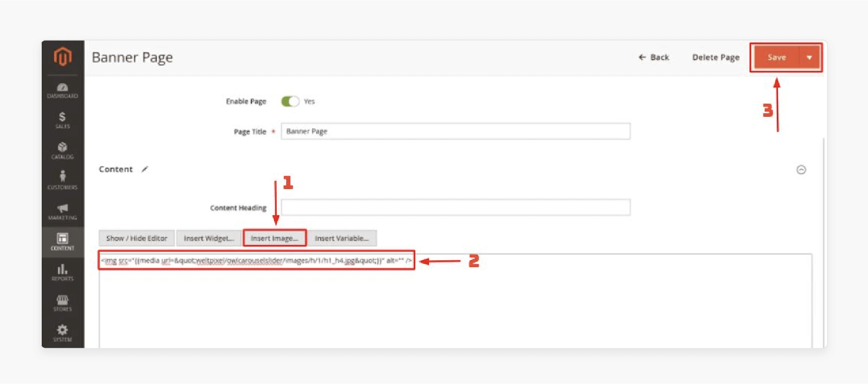Click the page vertical scrollbar
Screen dimensions: 868x384
coord(823,242)
